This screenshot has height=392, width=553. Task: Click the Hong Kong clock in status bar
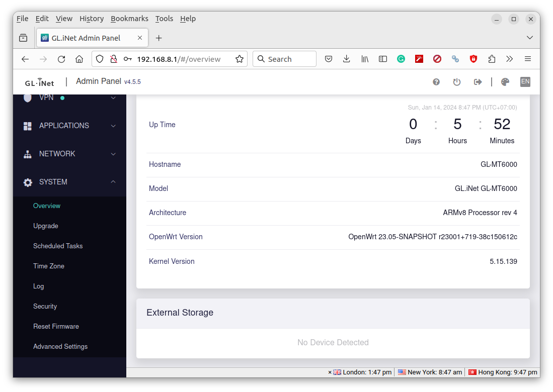coord(503,372)
